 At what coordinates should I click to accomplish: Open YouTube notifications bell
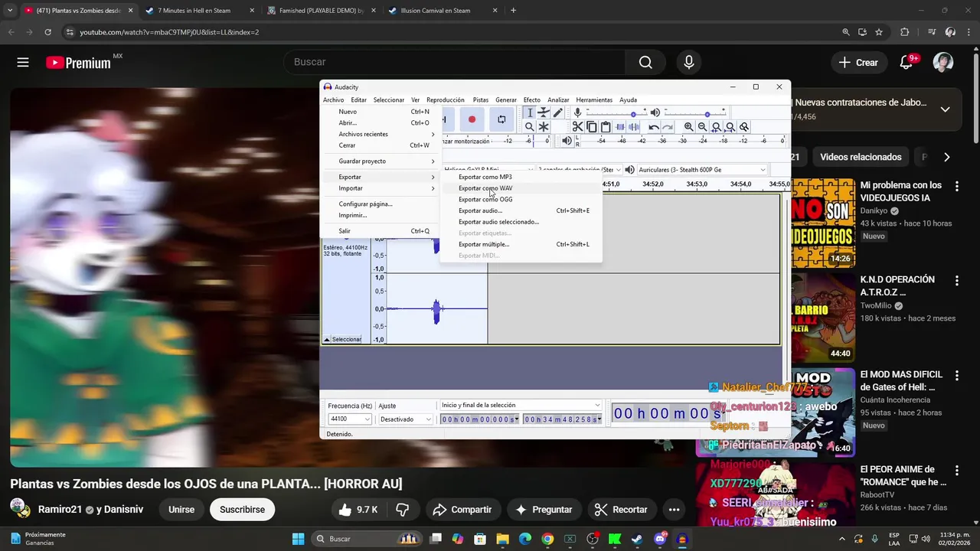click(906, 63)
